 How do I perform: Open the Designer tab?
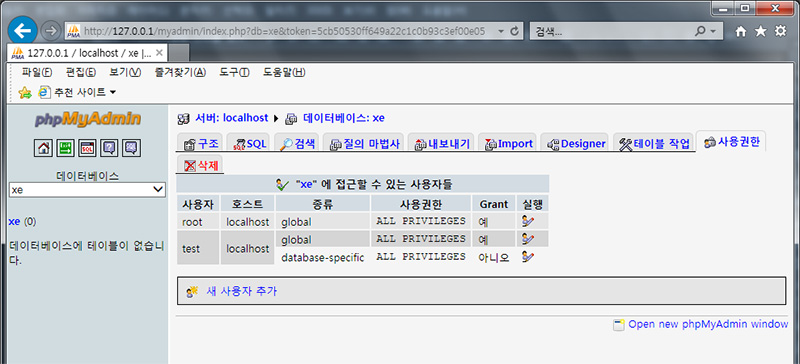[x=575, y=144]
